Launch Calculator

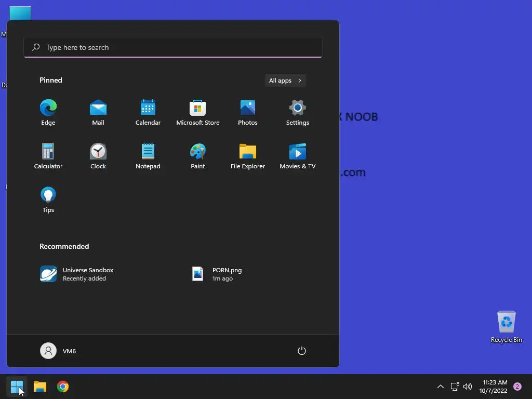(48, 156)
